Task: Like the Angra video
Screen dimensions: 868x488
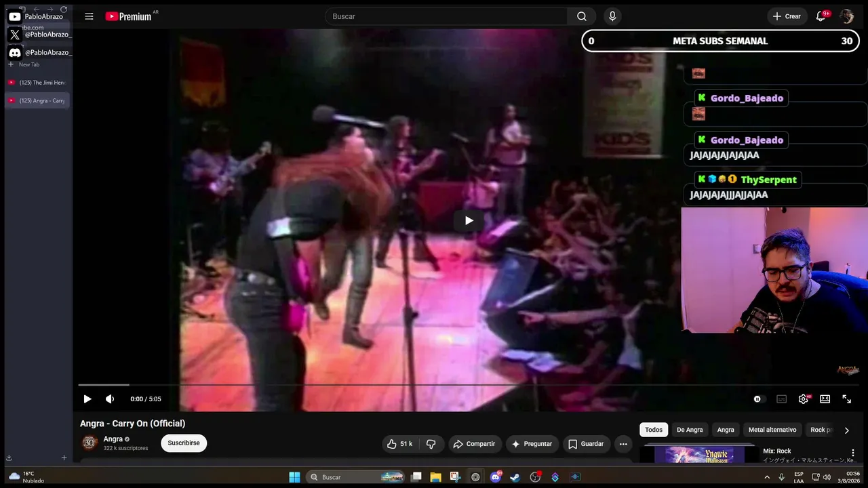Action: tap(399, 444)
